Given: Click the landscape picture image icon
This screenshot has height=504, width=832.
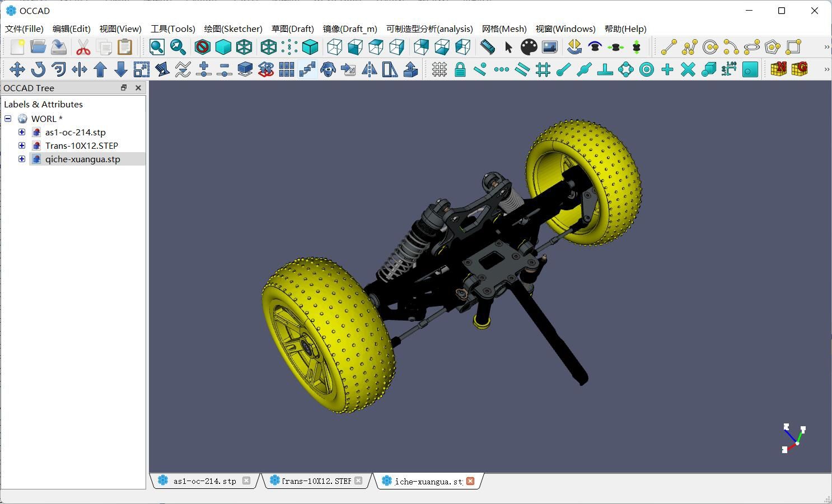Looking at the screenshot, I should pyautogui.click(x=550, y=47).
